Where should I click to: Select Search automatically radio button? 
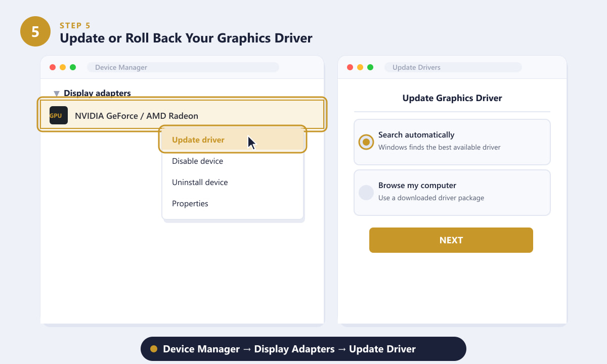(x=366, y=142)
